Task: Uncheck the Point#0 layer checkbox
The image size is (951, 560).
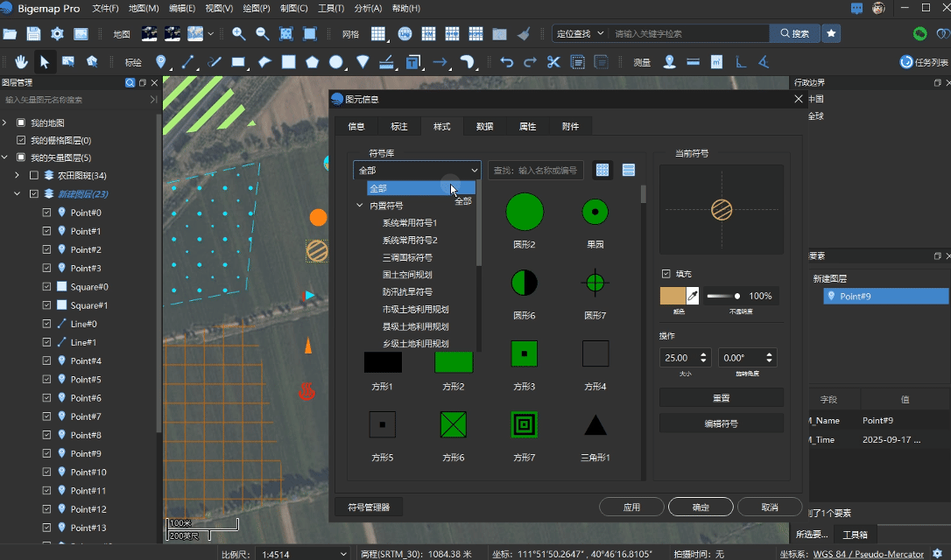Action: pyautogui.click(x=47, y=213)
